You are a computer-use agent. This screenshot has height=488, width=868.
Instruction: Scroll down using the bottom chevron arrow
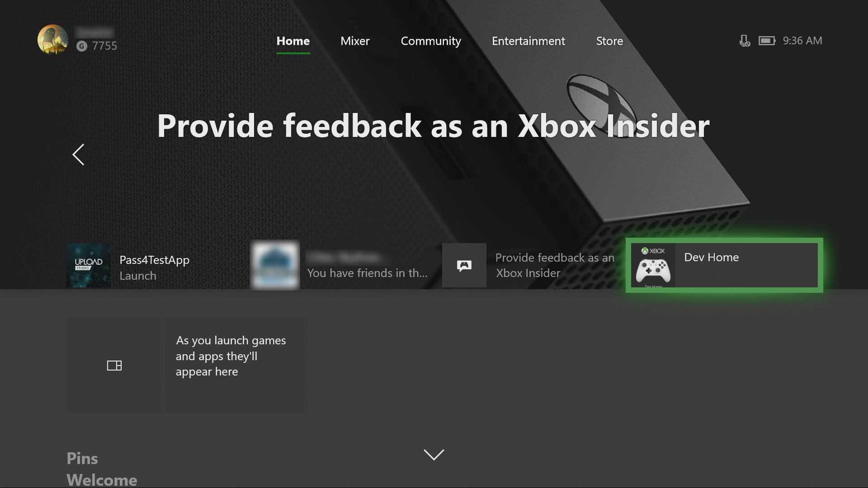[434, 454]
